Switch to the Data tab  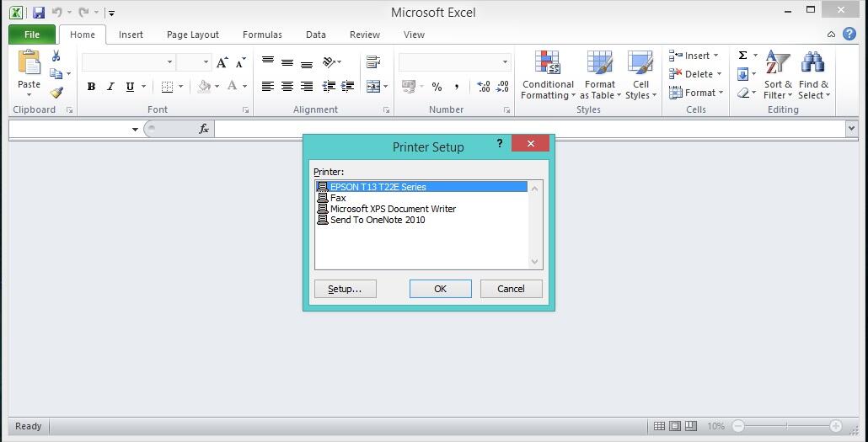tap(315, 35)
